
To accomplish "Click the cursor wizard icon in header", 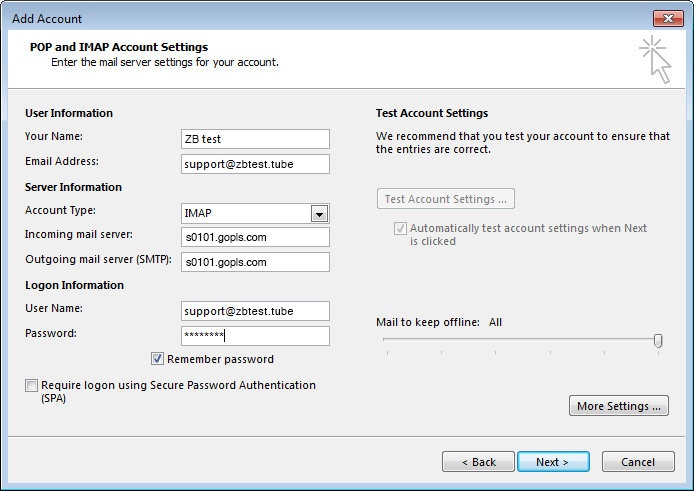I will (654, 59).
